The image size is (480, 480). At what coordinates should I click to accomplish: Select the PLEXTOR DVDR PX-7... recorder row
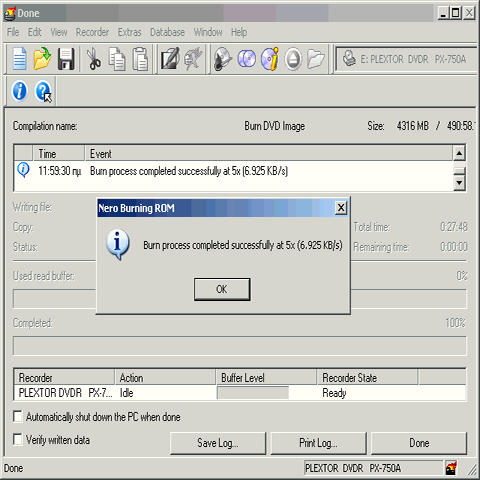pos(240,393)
